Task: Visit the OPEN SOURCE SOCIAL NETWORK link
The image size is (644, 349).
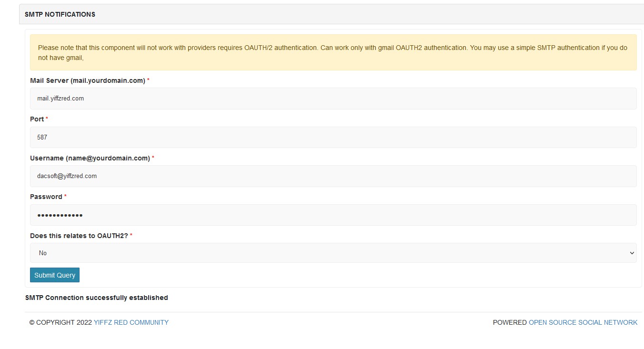Action: [x=583, y=322]
